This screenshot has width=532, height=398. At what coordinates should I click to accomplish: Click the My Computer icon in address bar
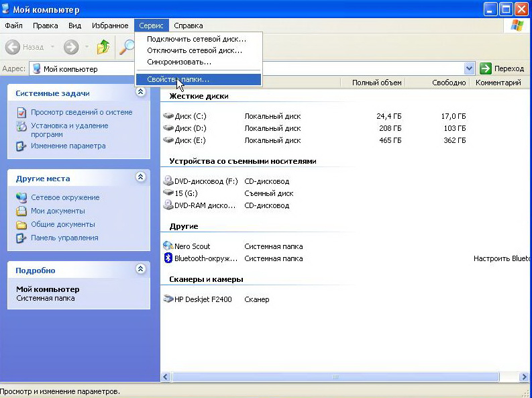[x=37, y=69]
